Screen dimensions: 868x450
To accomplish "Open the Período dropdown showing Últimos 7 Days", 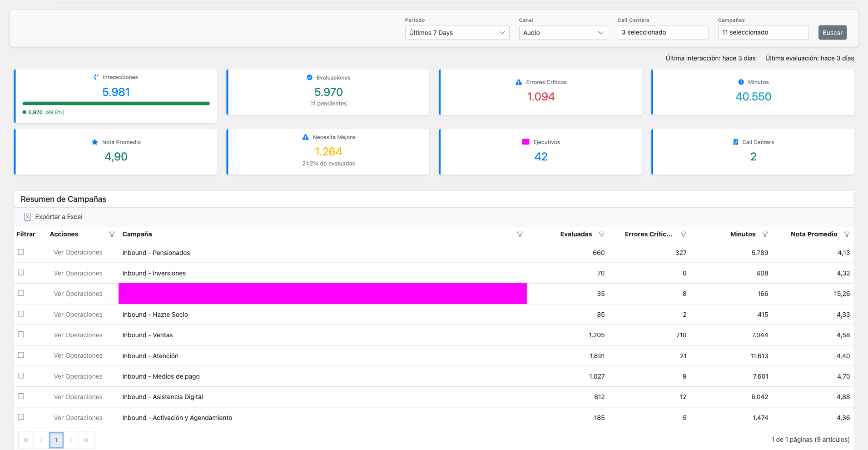I will [x=456, y=32].
